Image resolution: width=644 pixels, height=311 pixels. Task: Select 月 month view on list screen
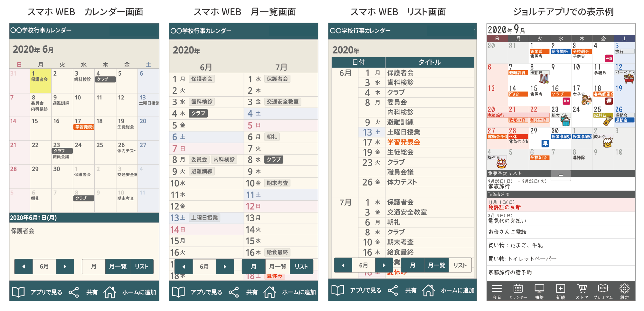pos(412,265)
